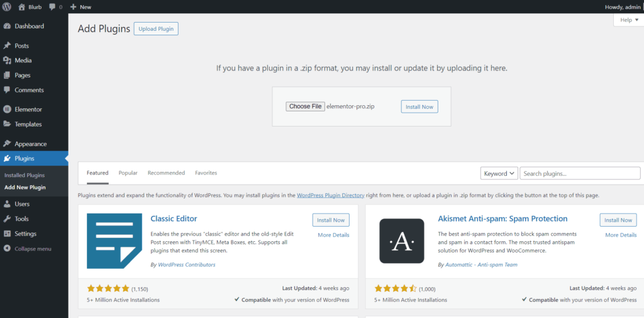Click the Akismet plugin logo thumbnail
The width and height of the screenshot is (644, 318).
tap(402, 241)
